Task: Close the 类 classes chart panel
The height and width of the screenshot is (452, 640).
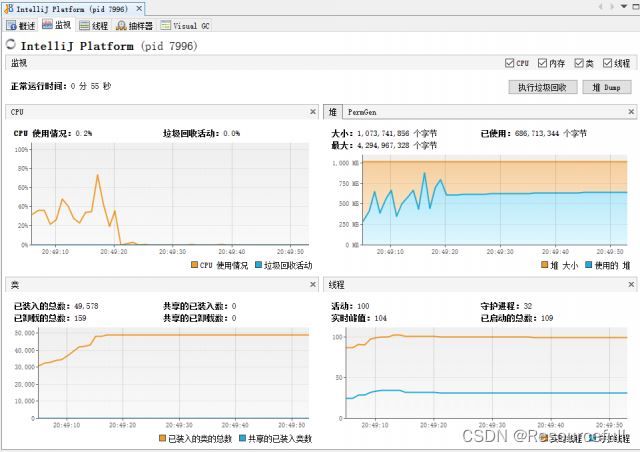Action: point(313,285)
